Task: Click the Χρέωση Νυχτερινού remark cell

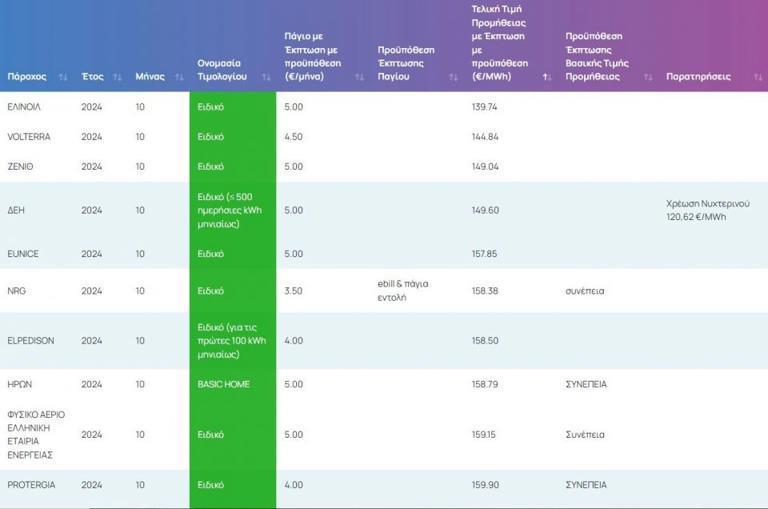Action: [707, 209]
